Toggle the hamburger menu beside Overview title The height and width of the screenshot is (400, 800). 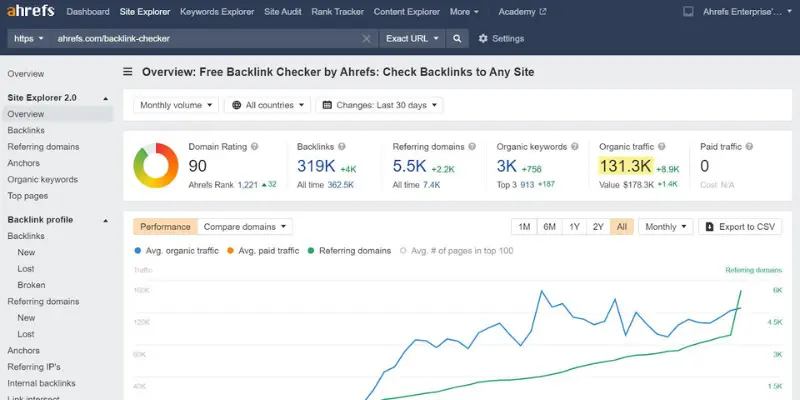128,72
